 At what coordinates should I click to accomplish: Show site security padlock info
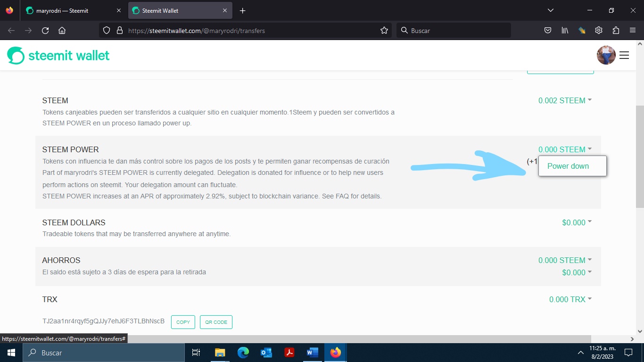[x=119, y=30]
